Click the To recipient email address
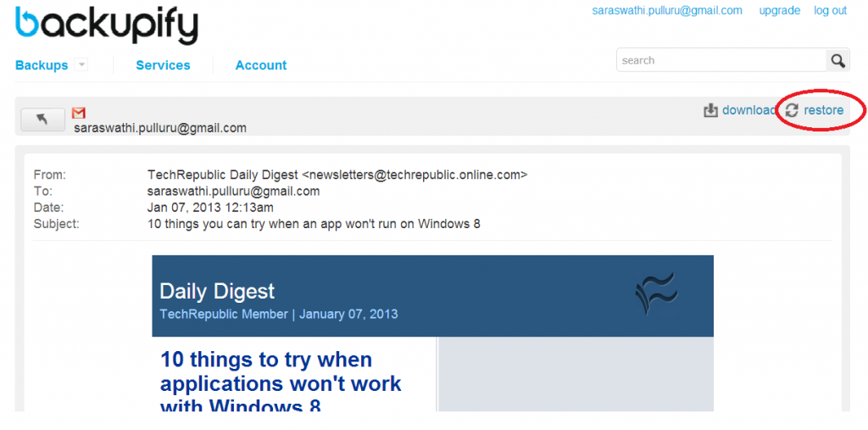The image size is (868, 430). (x=234, y=192)
